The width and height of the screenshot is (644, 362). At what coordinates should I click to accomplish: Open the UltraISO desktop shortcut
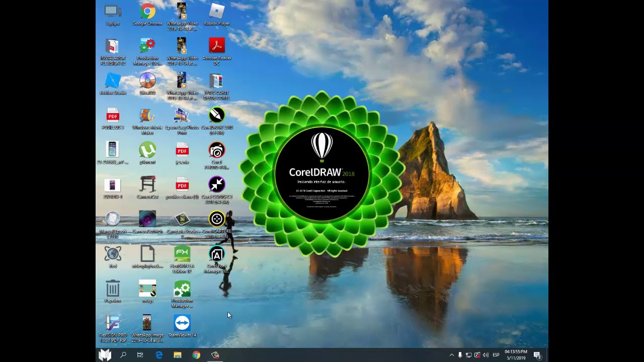(147, 84)
